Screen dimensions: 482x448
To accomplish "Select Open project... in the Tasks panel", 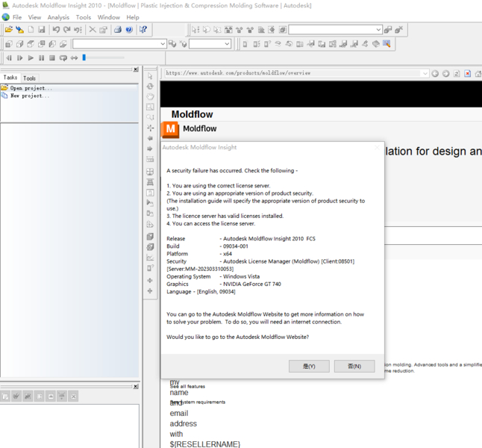I will (31, 88).
